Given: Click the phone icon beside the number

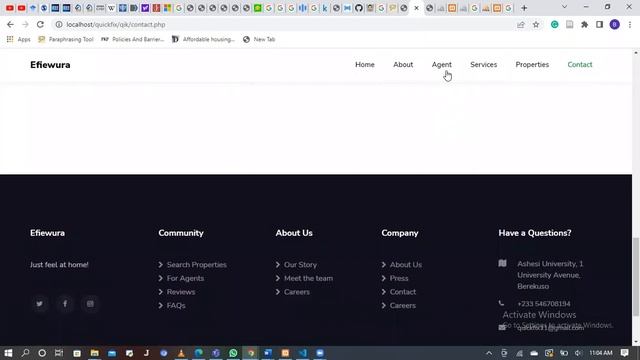Looking at the screenshot, I should 501,303.
